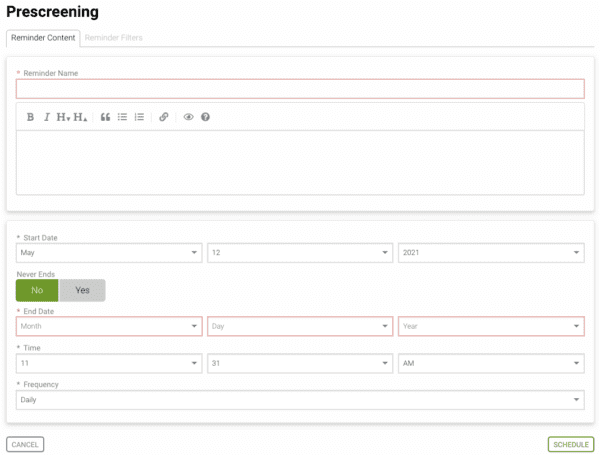This screenshot has height=455, width=600.
Task: Select the Reminder Content tab
Action: coord(43,38)
